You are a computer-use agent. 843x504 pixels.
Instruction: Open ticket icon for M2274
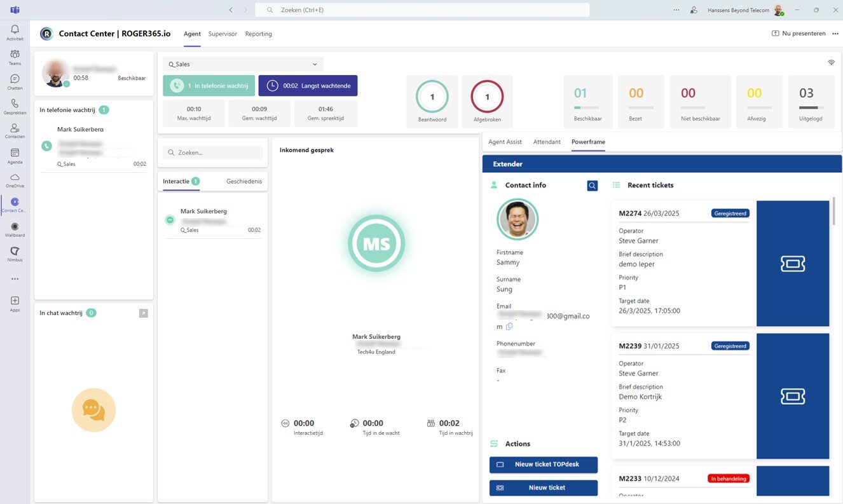(x=793, y=264)
